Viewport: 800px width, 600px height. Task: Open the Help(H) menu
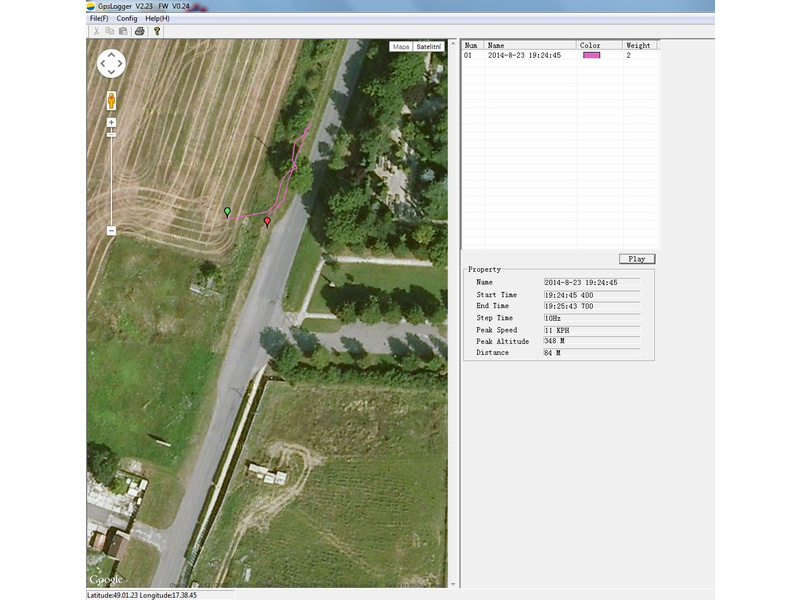pyautogui.click(x=157, y=18)
